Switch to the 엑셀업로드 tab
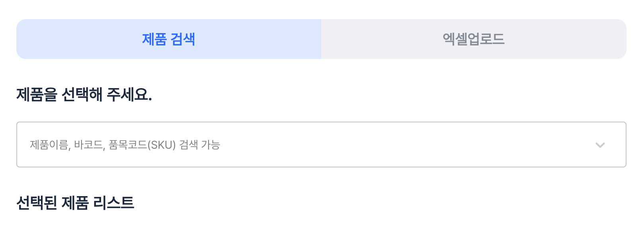Viewport: 644px width, 232px height. pos(474,39)
